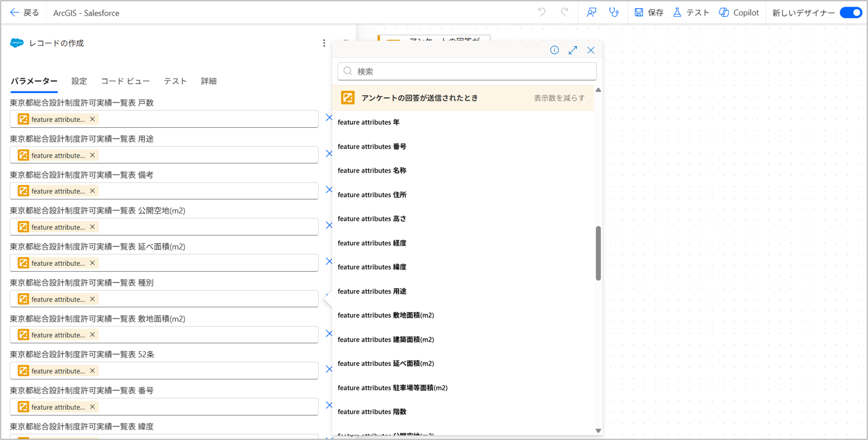Select feature attributes 階数
Screen dimensions: 868x440
coord(372,412)
